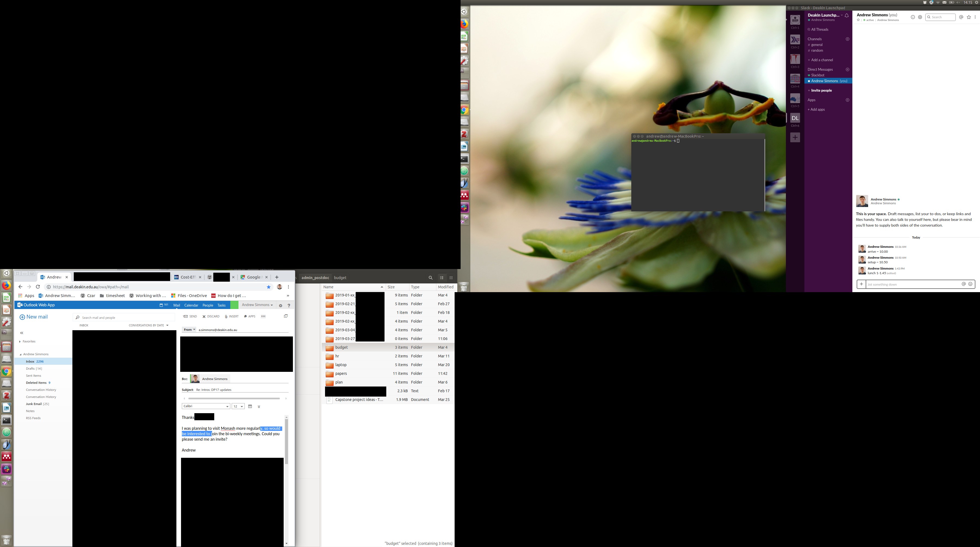Screen dimensions: 980x547
Task: Open compose in separate window icon
Action: pyautogui.click(x=286, y=316)
